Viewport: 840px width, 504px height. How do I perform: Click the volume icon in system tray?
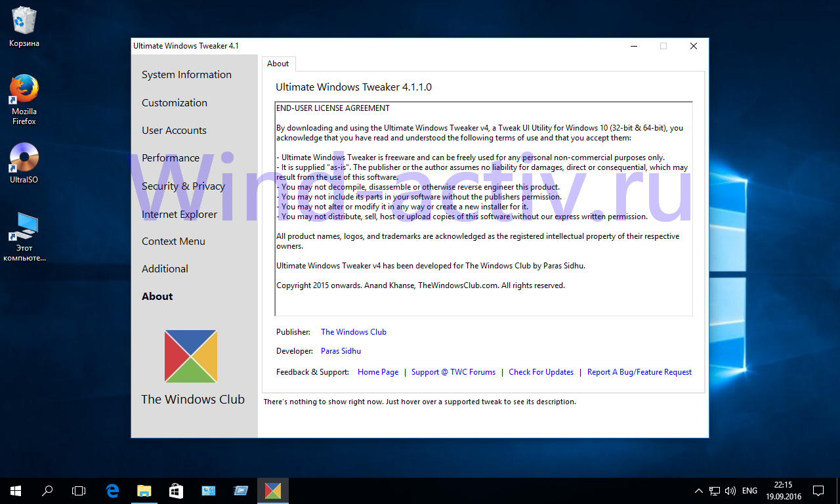[730, 491]
